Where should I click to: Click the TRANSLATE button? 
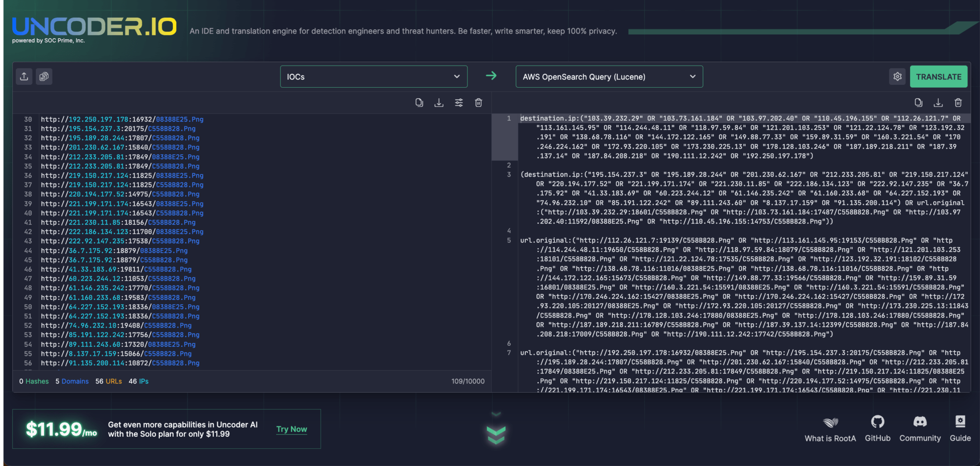click(x=938, y=76)
